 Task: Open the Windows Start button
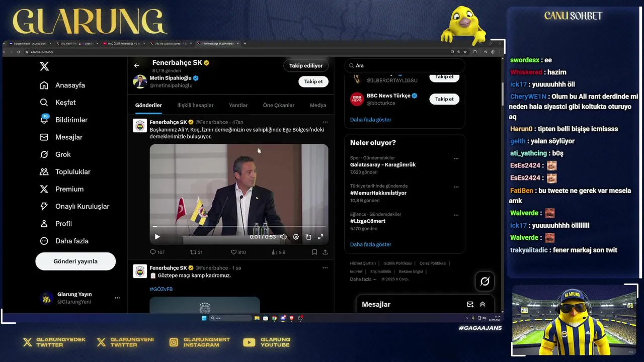pos(204,318)
